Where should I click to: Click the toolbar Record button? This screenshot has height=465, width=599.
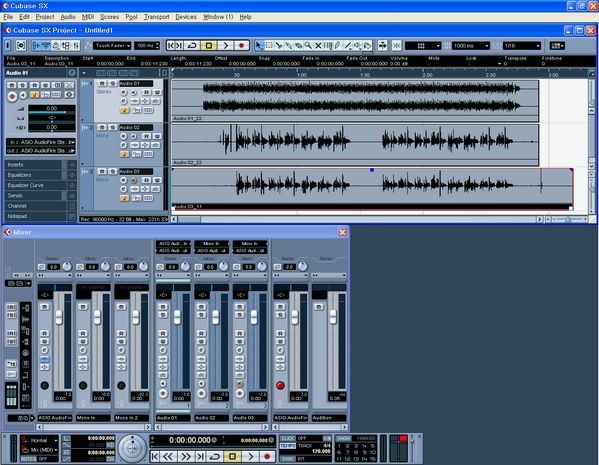pyautogui.click(x=241, y=45)
